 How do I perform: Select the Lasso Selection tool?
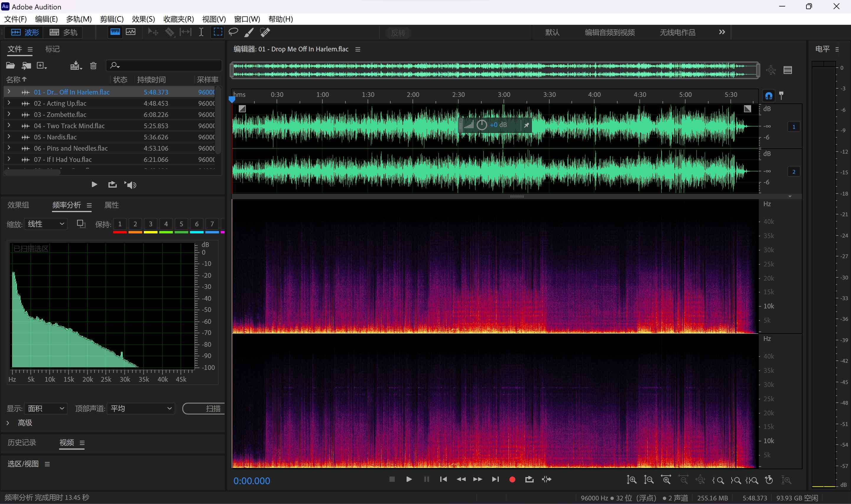tap(233, 32)
